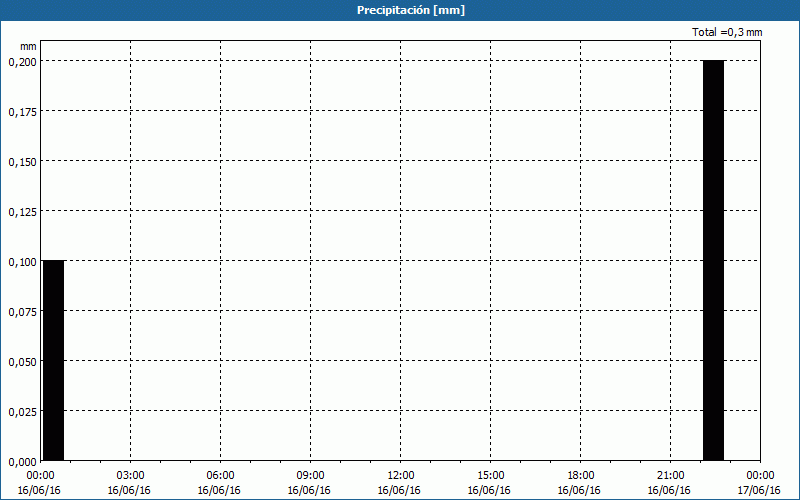Click the tall 0,200 mm bar near 22:00
Image resolution: width=800 pixels, height=500 pixels.
[x=713, y=261]
